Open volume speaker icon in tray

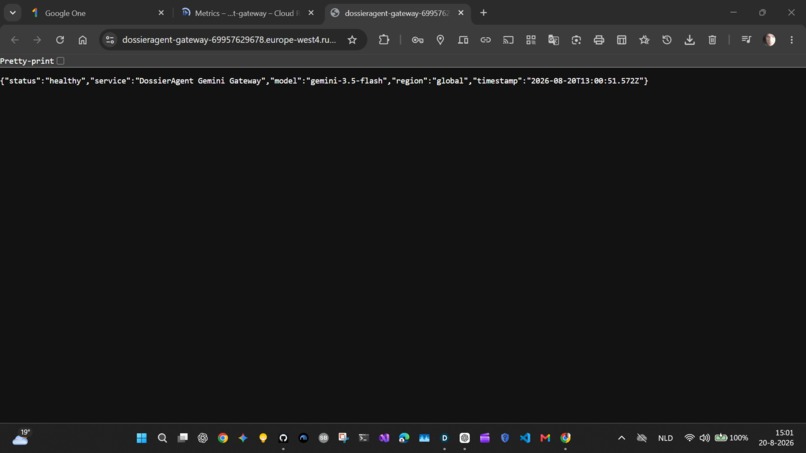pos(704,438)
